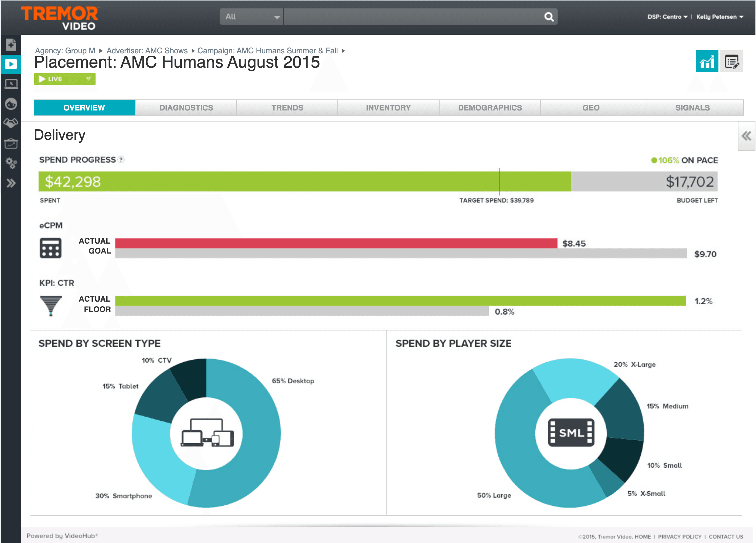Go to Agency: Group M breadcrumb
Screen dimensions: 756x543
click(65, 51)
